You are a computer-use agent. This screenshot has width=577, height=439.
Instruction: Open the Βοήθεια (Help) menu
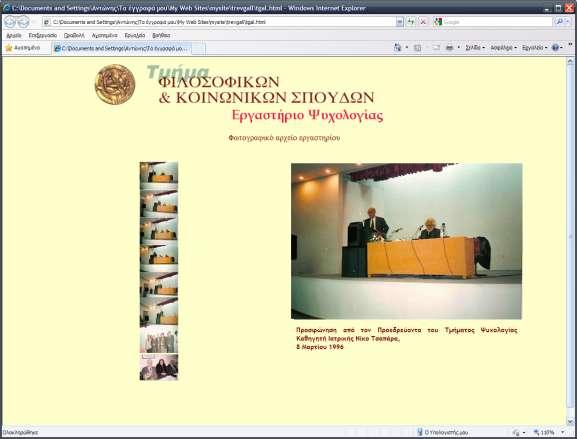point(161,35)
